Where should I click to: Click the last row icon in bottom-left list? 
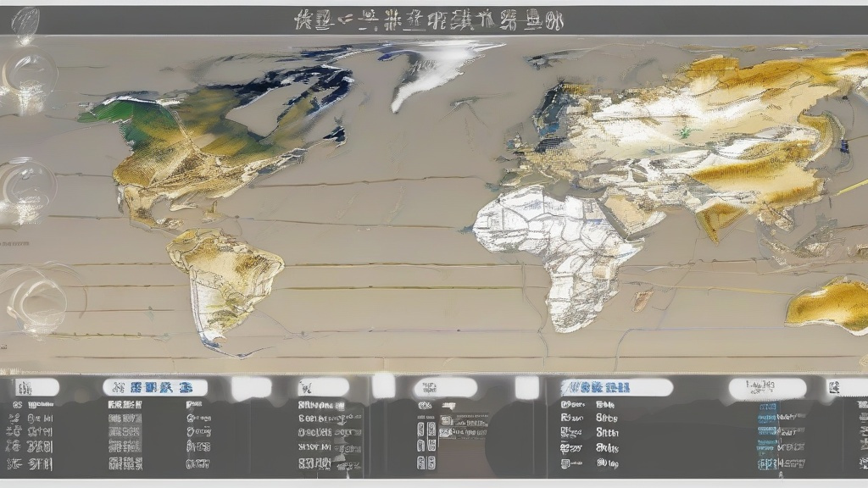click(14, 463)
